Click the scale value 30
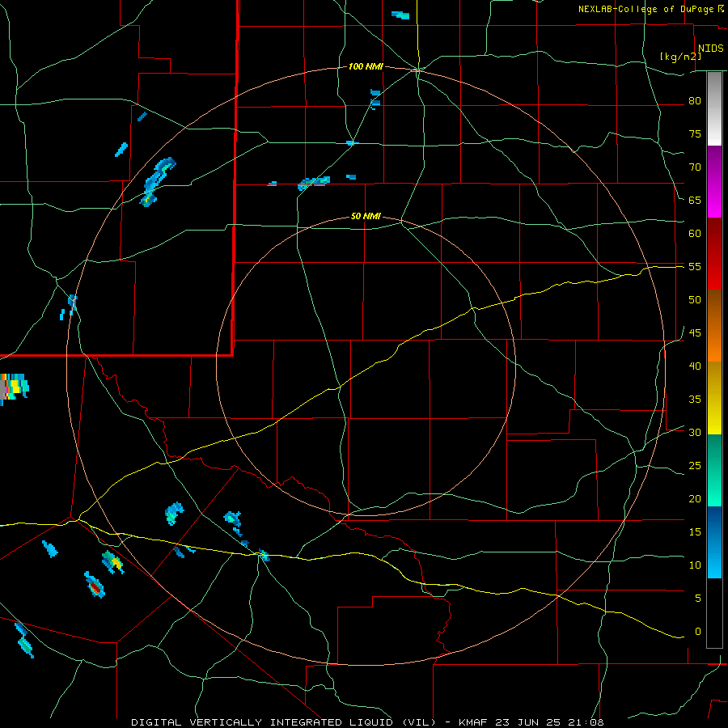This screenshot has height=728, width=728. point(695,433)
